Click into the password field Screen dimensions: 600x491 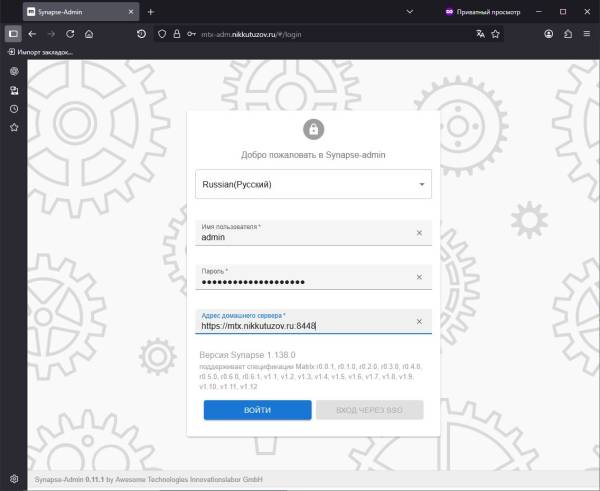(313, 277)
